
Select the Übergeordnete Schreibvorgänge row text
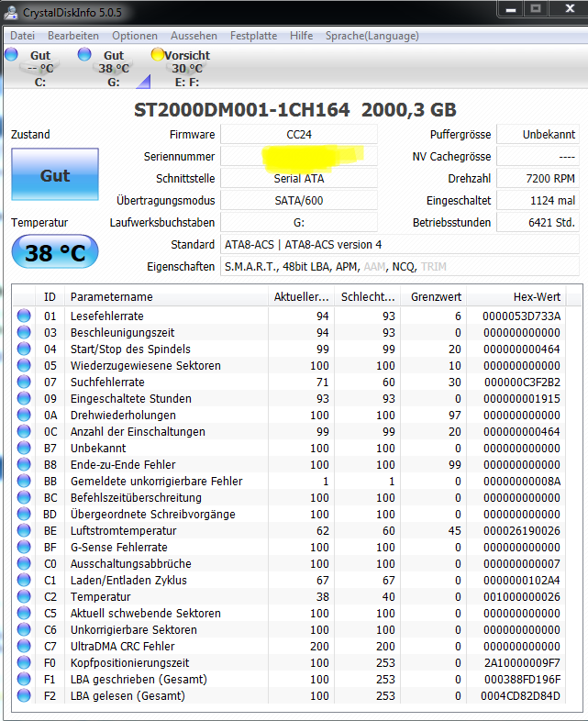152,514
